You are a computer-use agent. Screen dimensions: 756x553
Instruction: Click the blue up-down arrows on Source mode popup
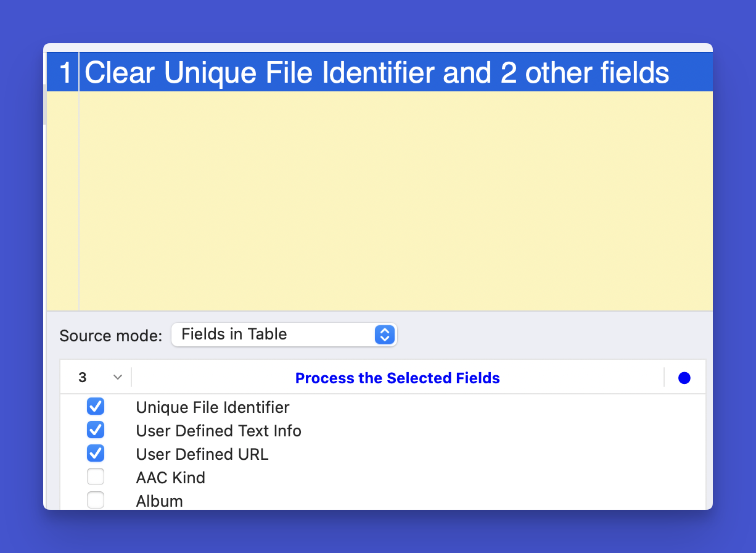[384, 335]
